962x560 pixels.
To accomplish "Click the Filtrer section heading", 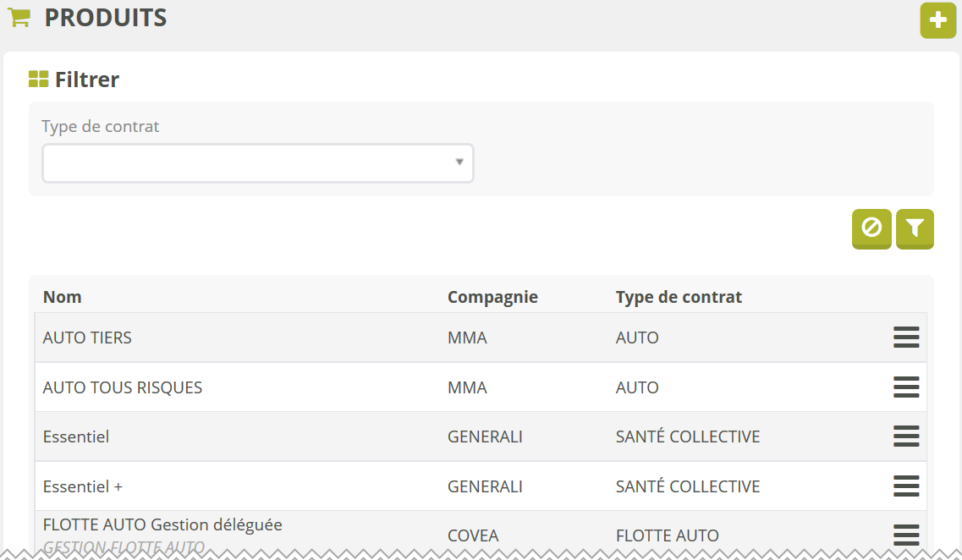I will coord(86,80).
